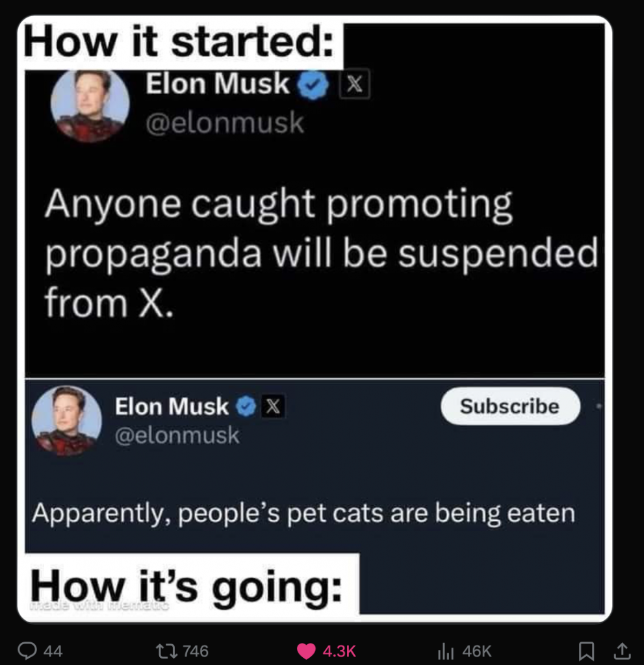Click the top Elon Musk display name
Image resolution: width=644 pixels, height=665 pixels.
pyautogui.click(x=218, y=83)
